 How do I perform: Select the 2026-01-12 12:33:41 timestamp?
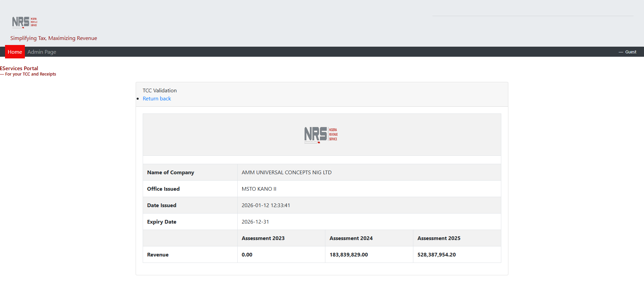[266, 205]
